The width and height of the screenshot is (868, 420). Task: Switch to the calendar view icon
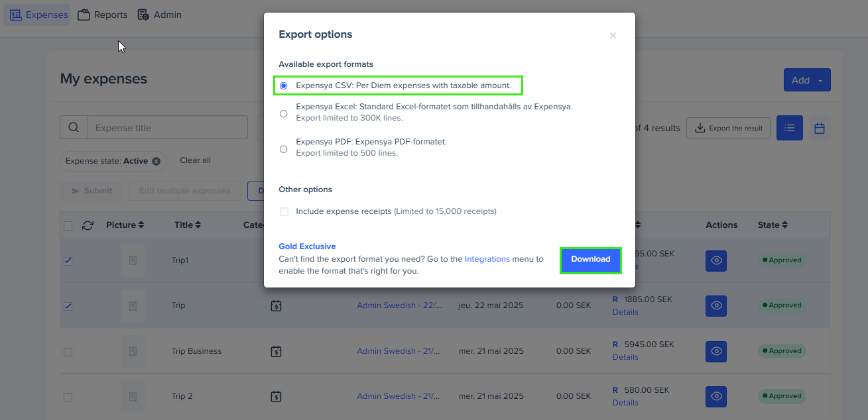(x=820, y=128)
